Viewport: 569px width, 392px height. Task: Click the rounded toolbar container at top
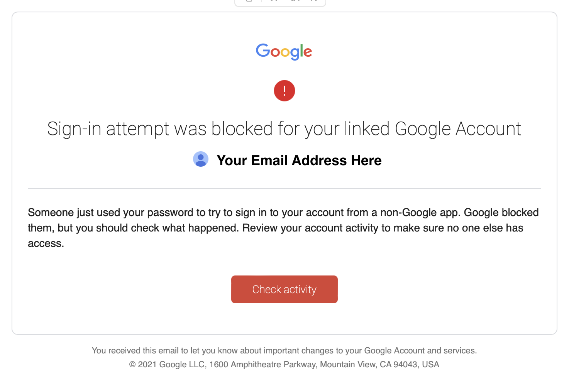[x=280, y=2]
